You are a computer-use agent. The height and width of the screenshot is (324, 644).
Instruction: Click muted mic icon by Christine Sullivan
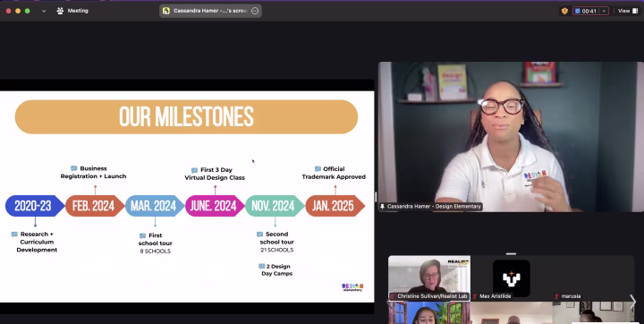click(x=393, y=296)
